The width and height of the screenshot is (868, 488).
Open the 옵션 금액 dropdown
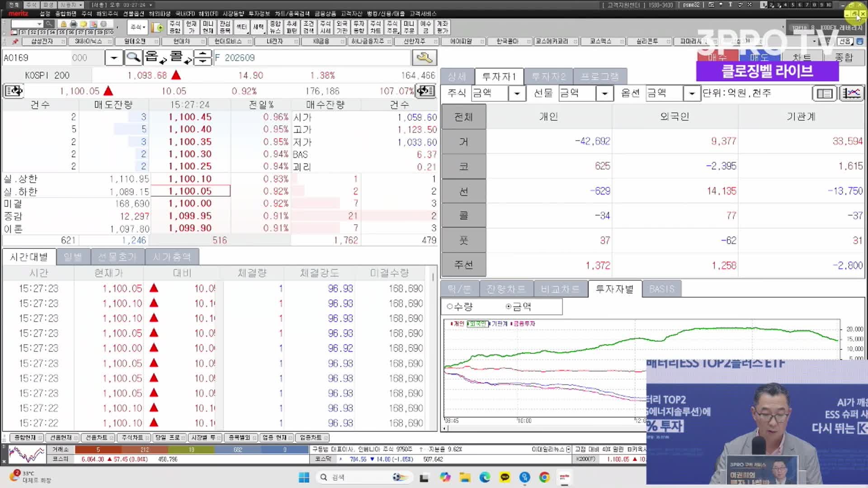[691, 94]
